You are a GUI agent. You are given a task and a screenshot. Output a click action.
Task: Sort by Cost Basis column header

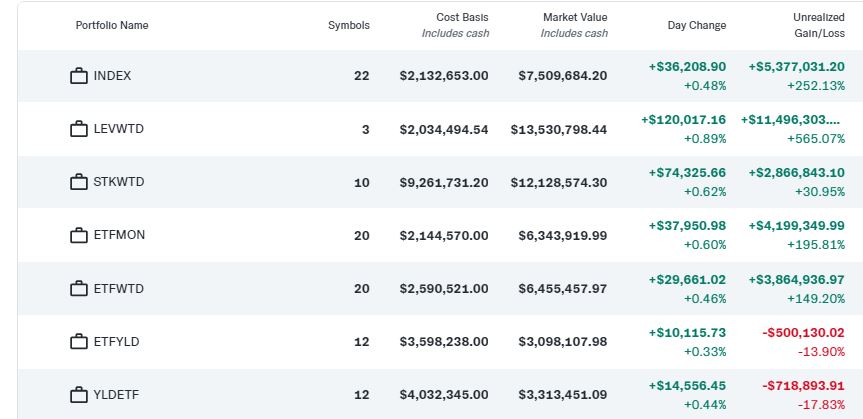pyautogui.click(x=461, y=17)
